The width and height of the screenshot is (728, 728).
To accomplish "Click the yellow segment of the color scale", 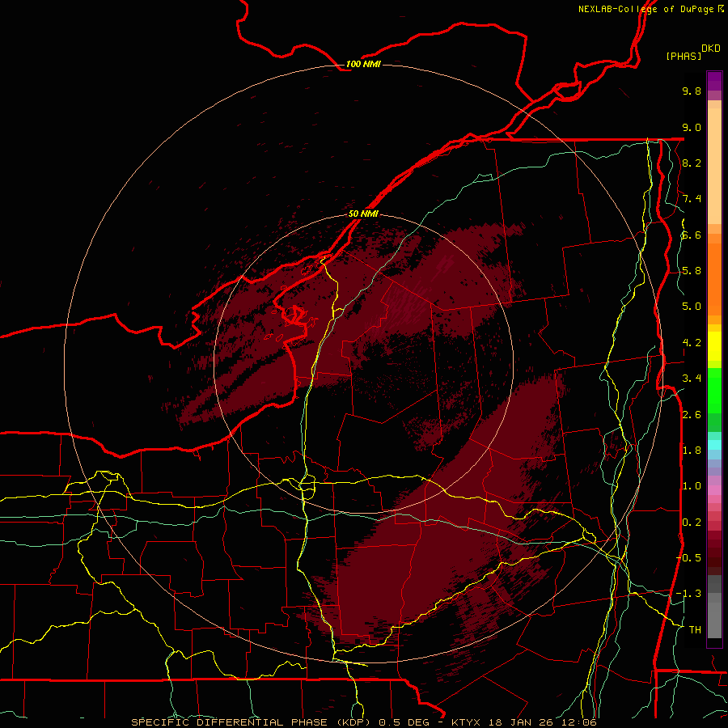I will [714, 346].
